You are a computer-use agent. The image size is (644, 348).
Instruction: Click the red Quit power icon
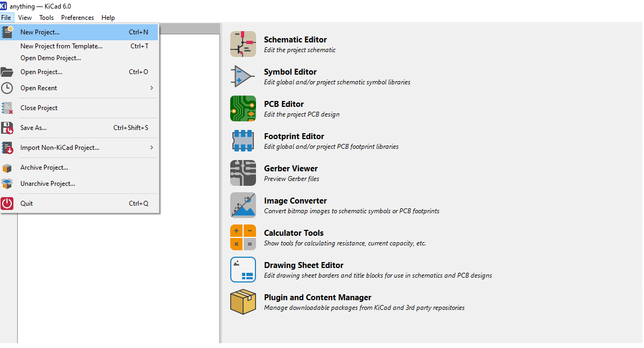click(7, 204)
